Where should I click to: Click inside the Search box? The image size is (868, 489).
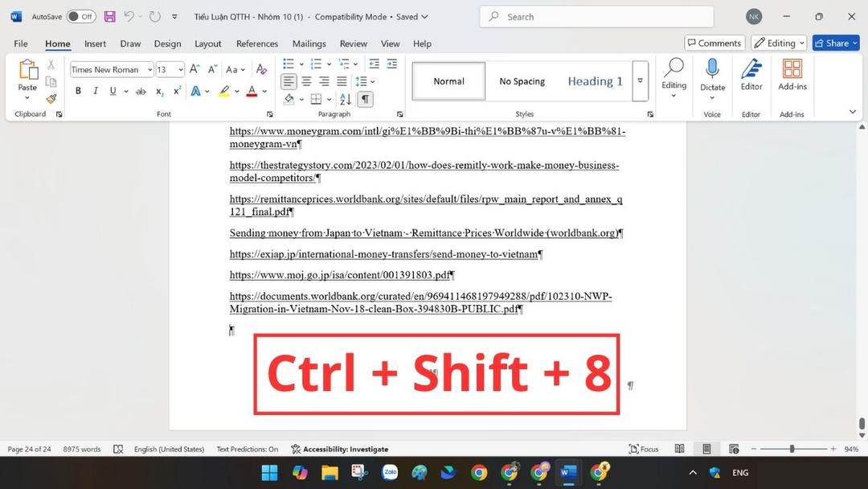click(595, 16)
